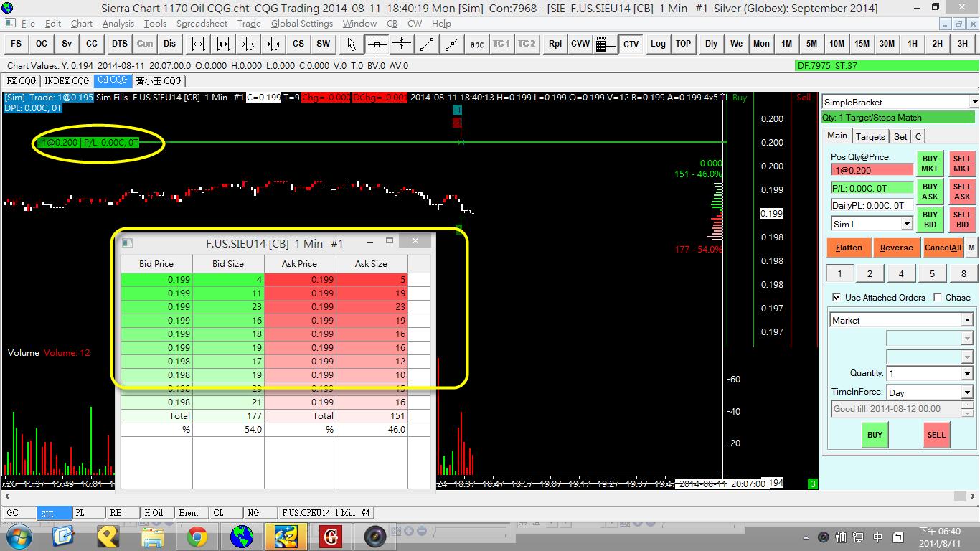Click the FS toolbar button
980x551 pixels.
point(16,44)
